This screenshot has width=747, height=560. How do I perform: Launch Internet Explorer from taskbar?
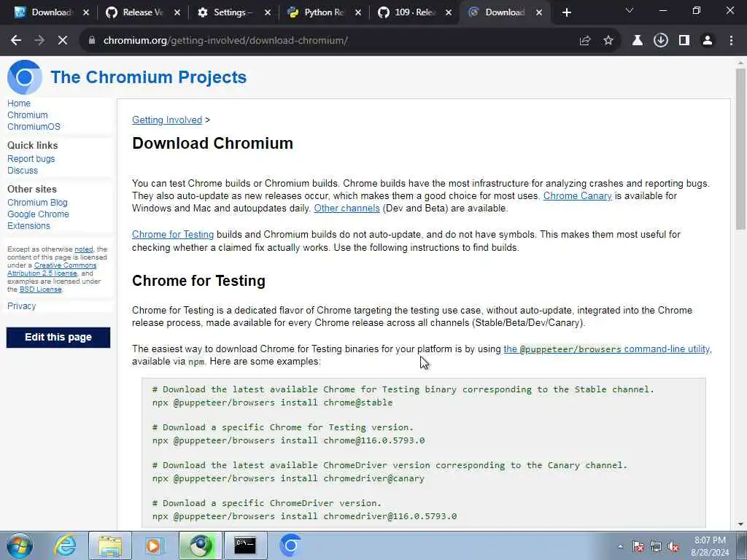(x=65, y=545)
